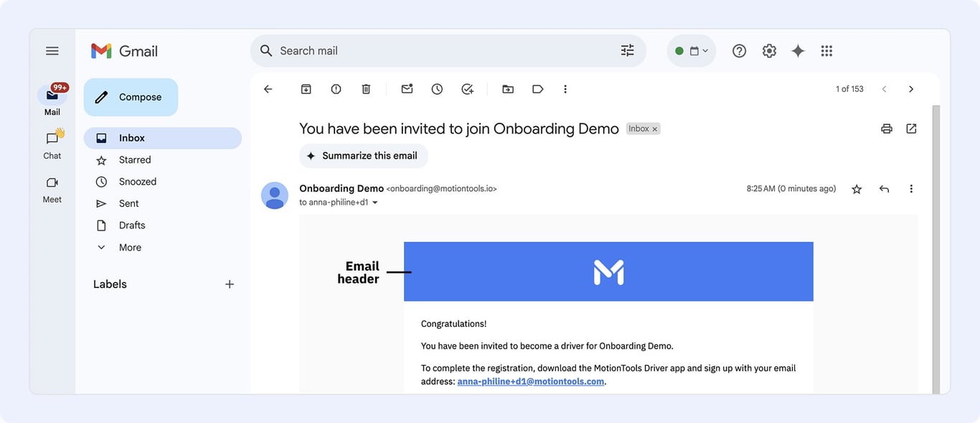Open the Mail section in sidebar
The width and height of the screenshot is (980, 423).
click(52, 101)
